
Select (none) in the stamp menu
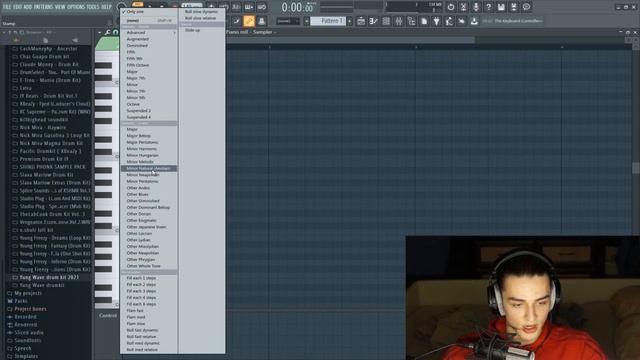149,20
